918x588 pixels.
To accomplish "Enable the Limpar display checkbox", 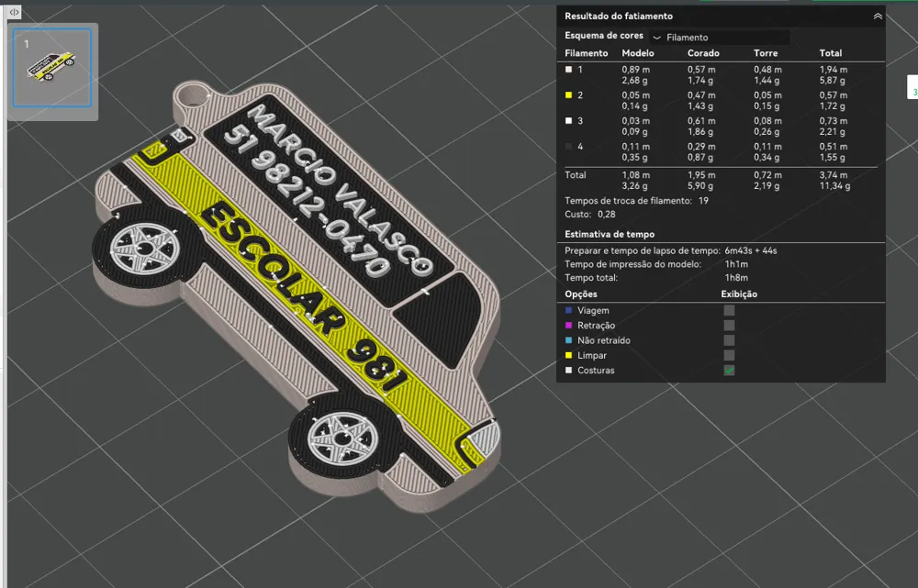I will coord(729,355).
